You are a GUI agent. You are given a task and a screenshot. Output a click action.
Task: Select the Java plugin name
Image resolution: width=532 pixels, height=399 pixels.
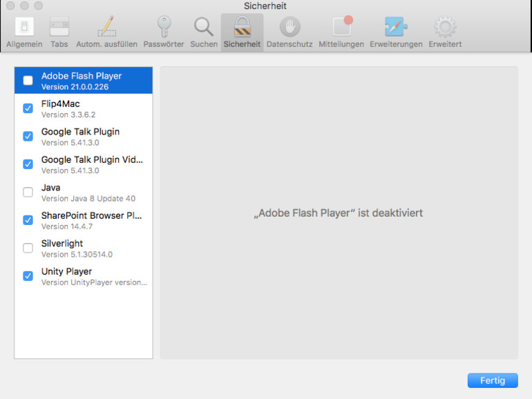(51, 188)
